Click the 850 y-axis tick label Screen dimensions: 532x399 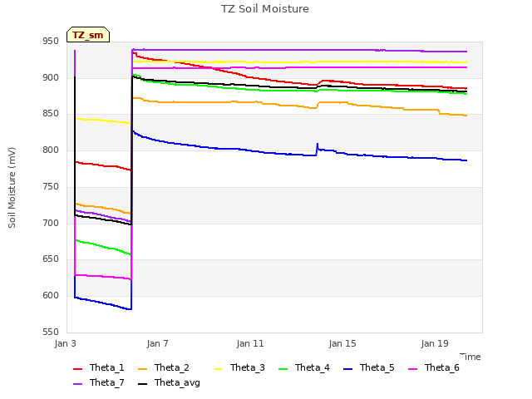[51, 114]
